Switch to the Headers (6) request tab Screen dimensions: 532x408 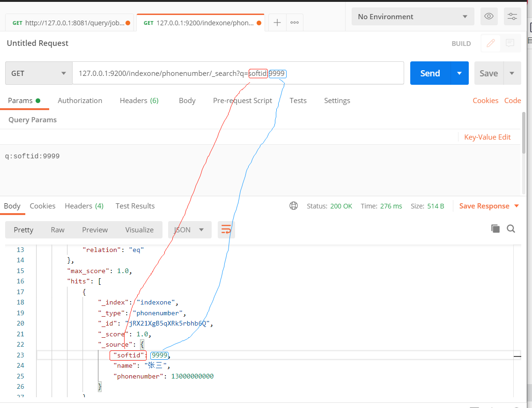pyautogui.click(x=139, y=100)
